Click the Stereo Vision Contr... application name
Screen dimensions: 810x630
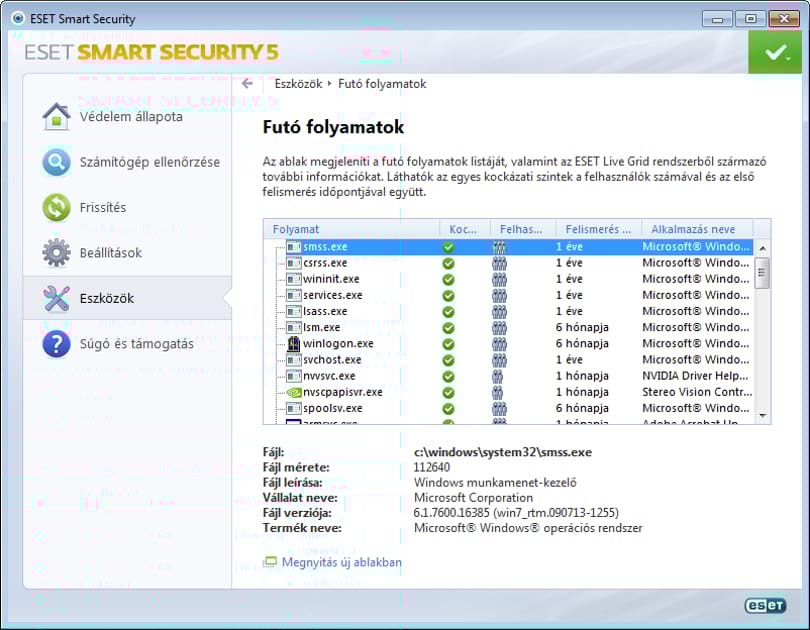pyautogui.click(x=697, y=392)
